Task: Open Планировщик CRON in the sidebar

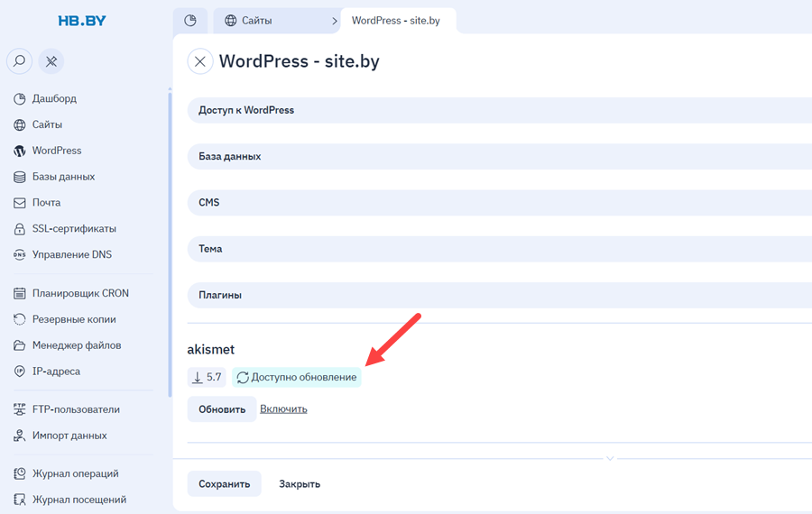Action: (80, 293)
